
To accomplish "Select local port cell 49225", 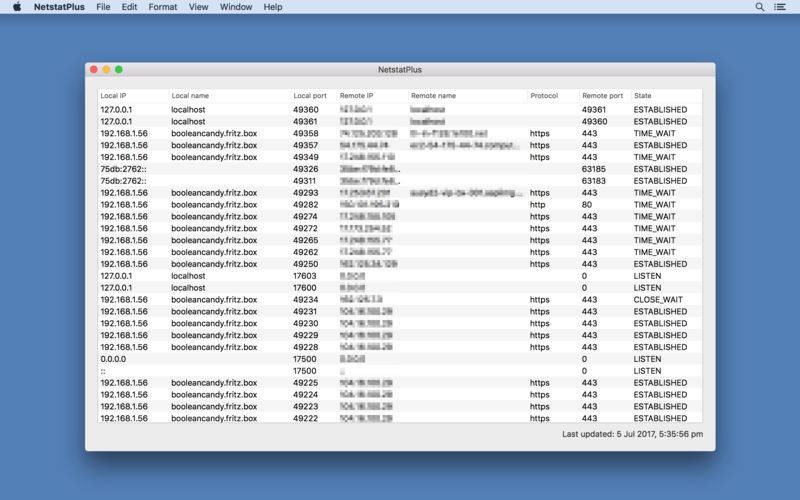I will click(x=306, y=383).
